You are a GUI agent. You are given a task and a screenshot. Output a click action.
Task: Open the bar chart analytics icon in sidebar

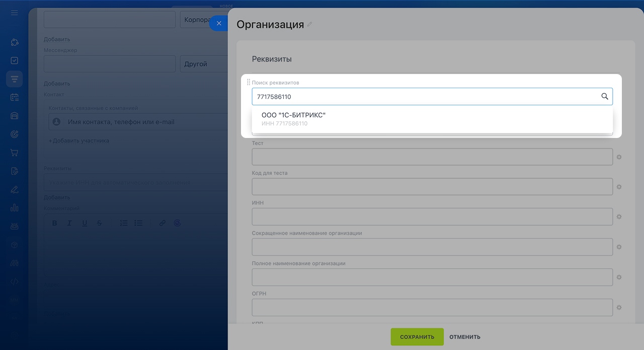tap(14, 207)
